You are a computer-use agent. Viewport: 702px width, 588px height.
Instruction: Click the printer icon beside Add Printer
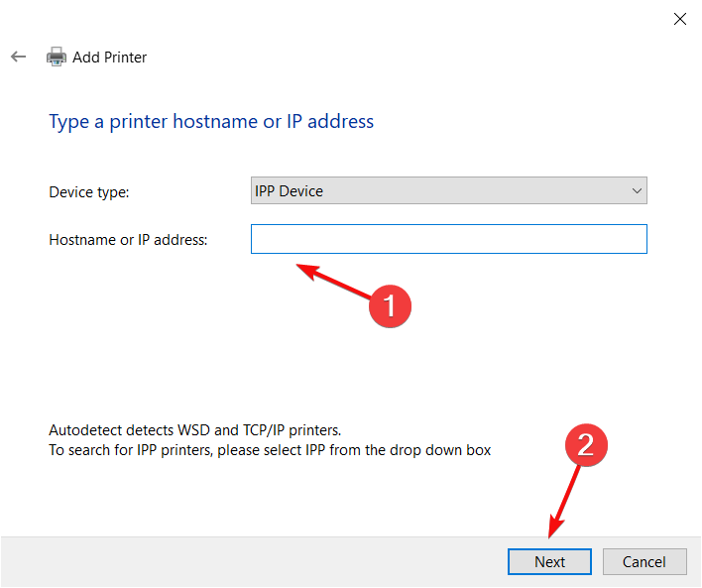[x=57, y=57]
